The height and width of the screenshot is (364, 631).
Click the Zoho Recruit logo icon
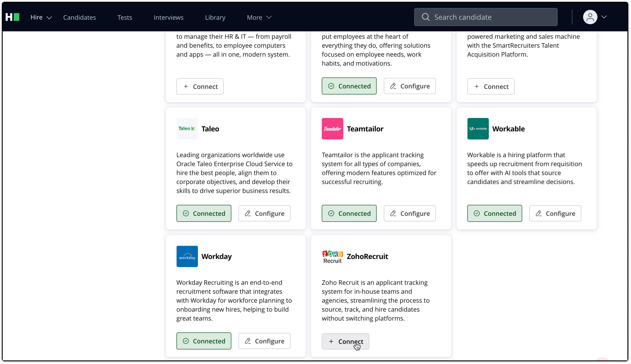point(332,256)
